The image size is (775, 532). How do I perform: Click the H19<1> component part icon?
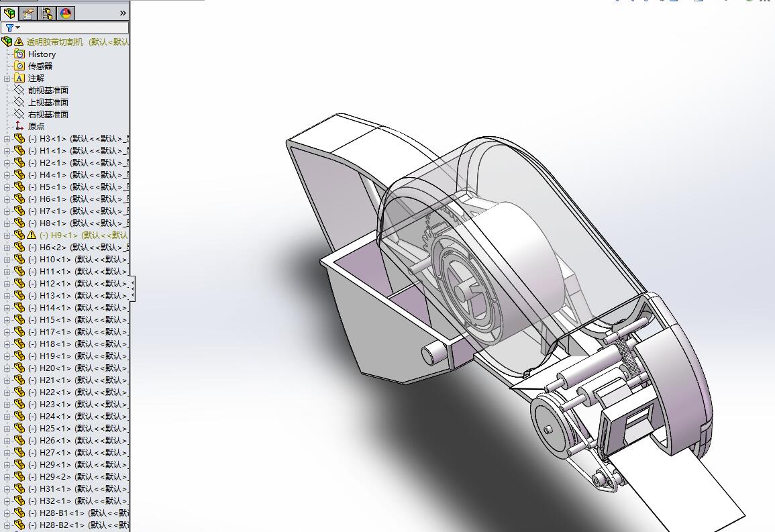tap(19, 356)
